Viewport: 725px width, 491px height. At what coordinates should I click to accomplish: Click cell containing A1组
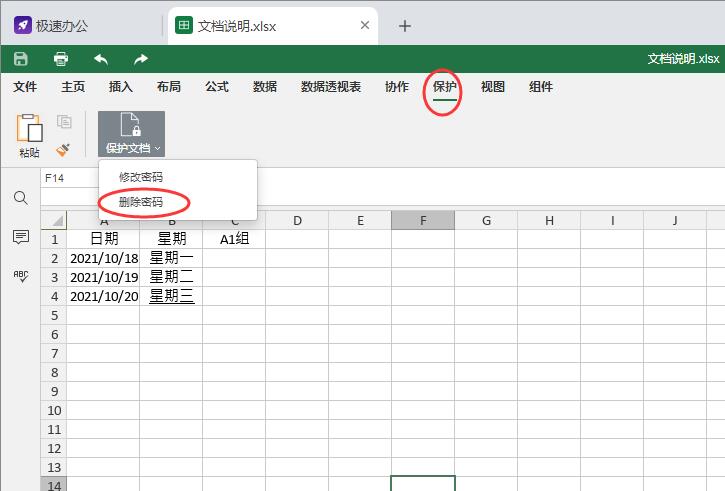(234, 239)
